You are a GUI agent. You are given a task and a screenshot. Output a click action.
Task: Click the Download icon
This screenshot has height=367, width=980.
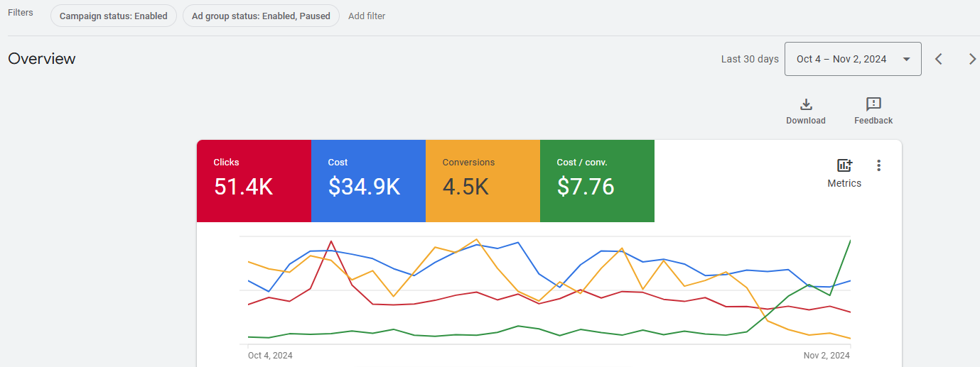click(x=805, y=105)
